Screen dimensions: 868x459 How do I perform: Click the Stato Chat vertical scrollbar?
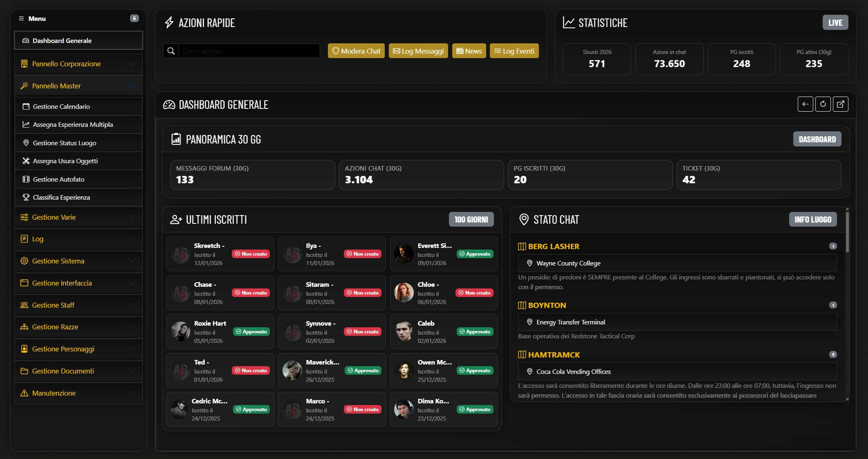[x=847, y=232]
